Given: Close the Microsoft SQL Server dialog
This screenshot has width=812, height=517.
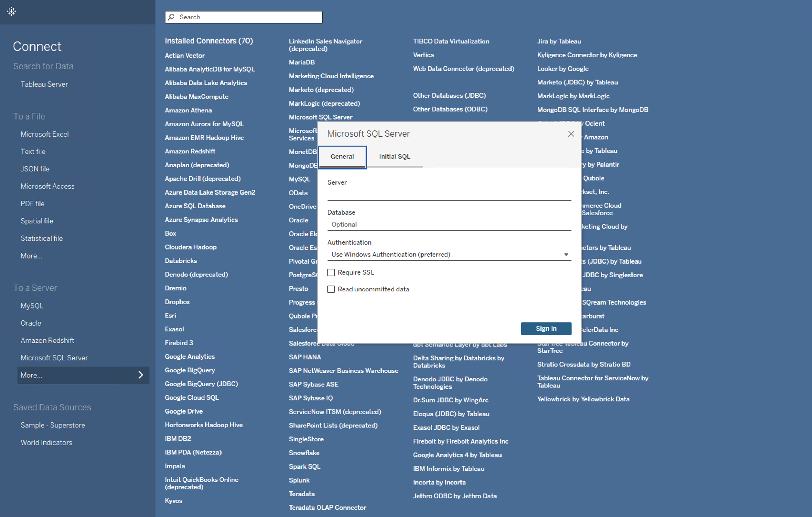Looking at the screenshot, I should [x=570, y=134].
